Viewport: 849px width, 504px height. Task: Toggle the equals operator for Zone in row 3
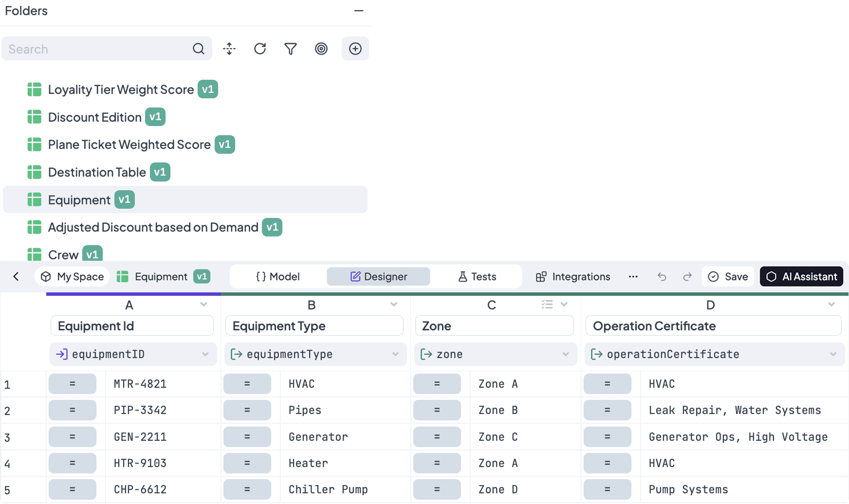pyautogui.click(x=437, y=437)
